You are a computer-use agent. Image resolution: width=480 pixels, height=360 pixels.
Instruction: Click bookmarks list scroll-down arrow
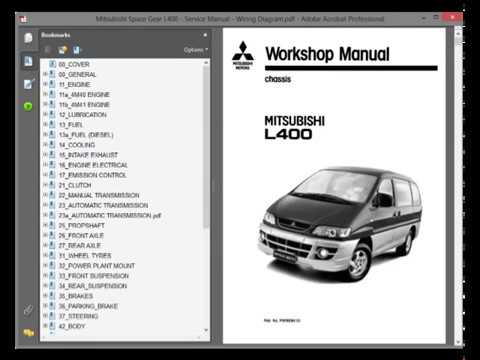(x=206, y=330)
